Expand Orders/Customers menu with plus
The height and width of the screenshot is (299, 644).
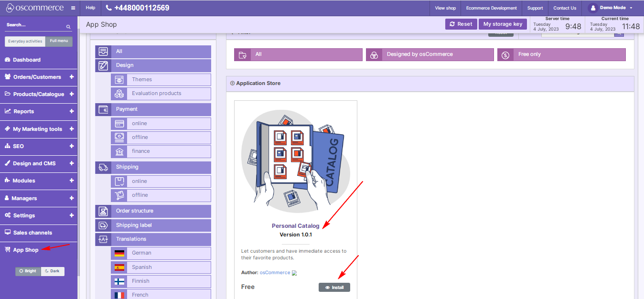pos(72,77)
